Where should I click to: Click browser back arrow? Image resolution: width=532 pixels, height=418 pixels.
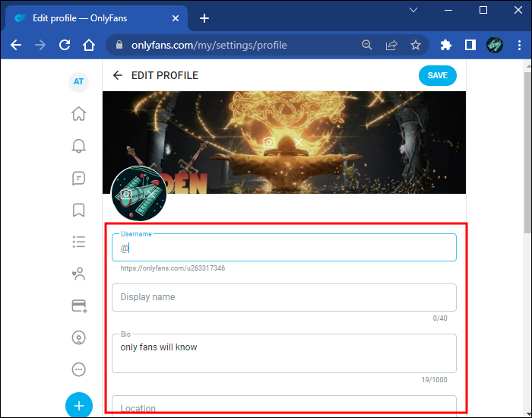[16, 45]
